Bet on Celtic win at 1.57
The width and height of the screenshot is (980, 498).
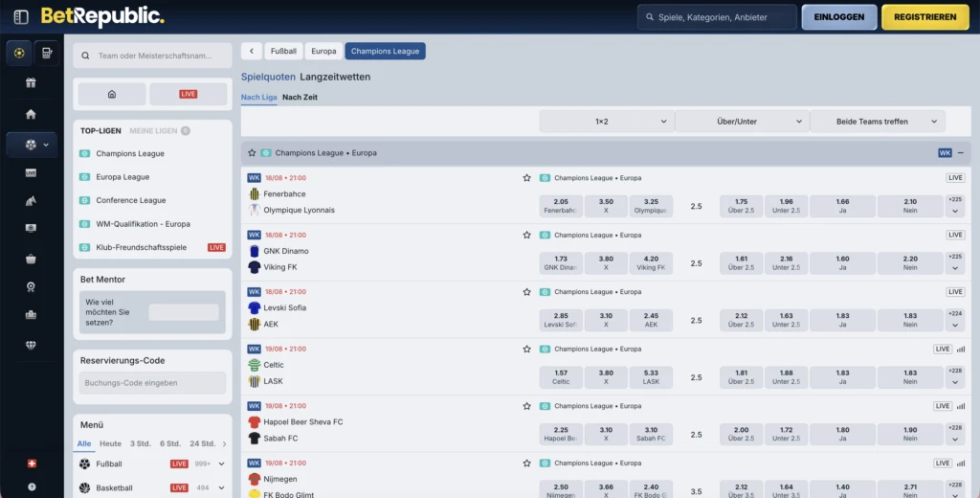coord(561,376)
